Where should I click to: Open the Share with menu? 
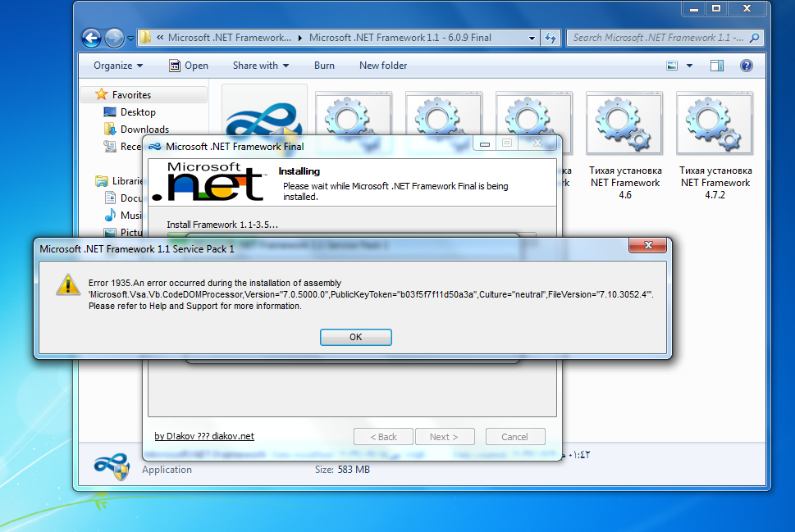[x=261, y=66]
